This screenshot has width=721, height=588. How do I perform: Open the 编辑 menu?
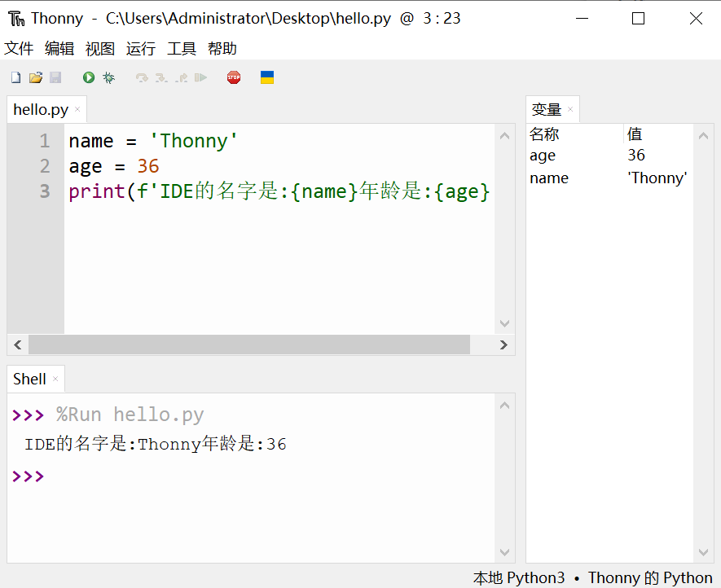coord(59,48)
